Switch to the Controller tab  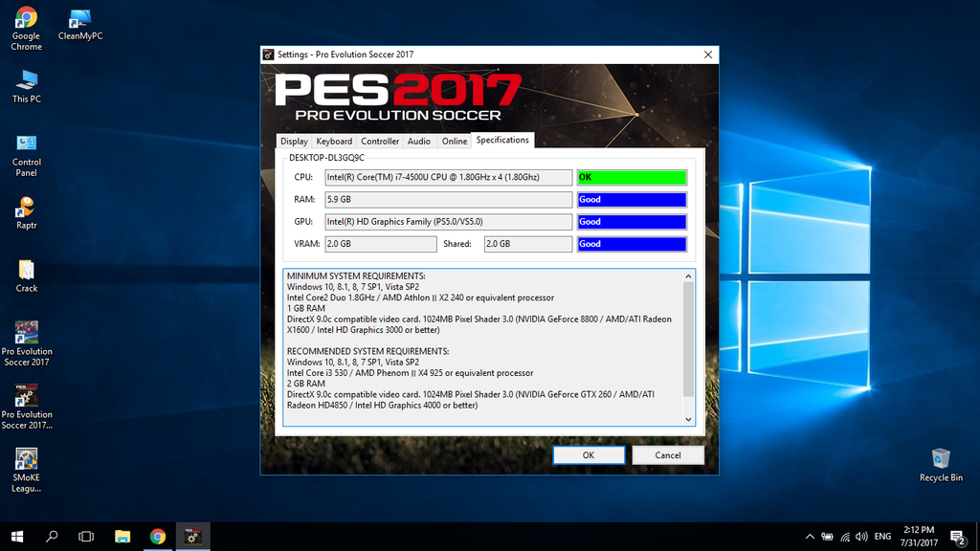[379, 142]
